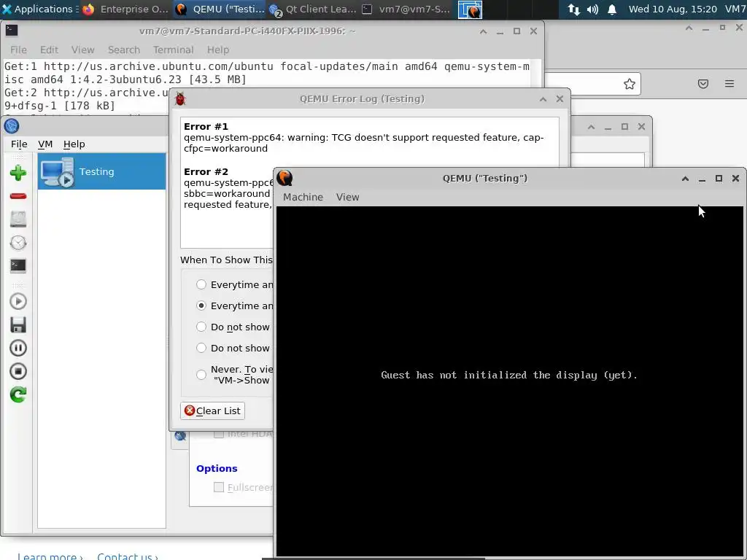Click the QEMU window title bar icon
The image size is (747, 560).
[285, 178]
